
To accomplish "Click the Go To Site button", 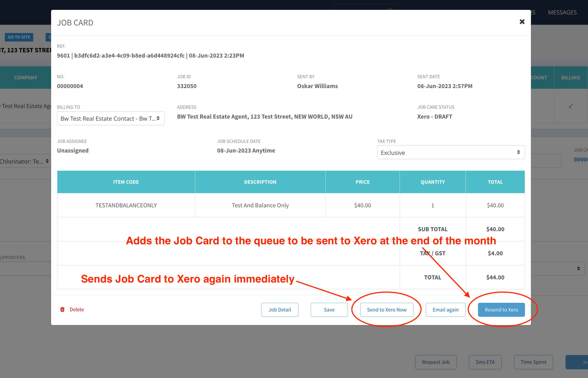I will [x=19, y=37].
